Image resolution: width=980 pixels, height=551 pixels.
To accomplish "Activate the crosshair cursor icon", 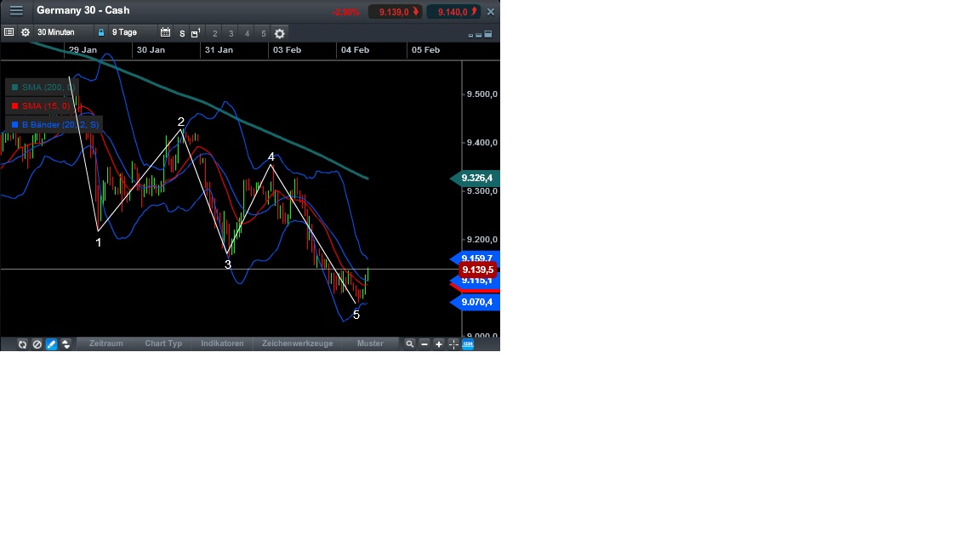I will (x=453, y=344).
